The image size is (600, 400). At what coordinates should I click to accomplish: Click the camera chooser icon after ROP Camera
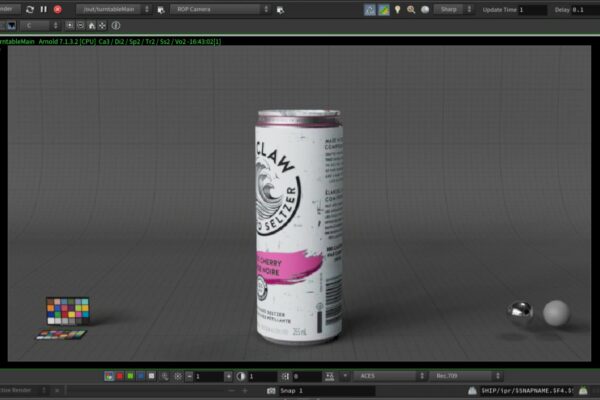(x=280, y=10)
